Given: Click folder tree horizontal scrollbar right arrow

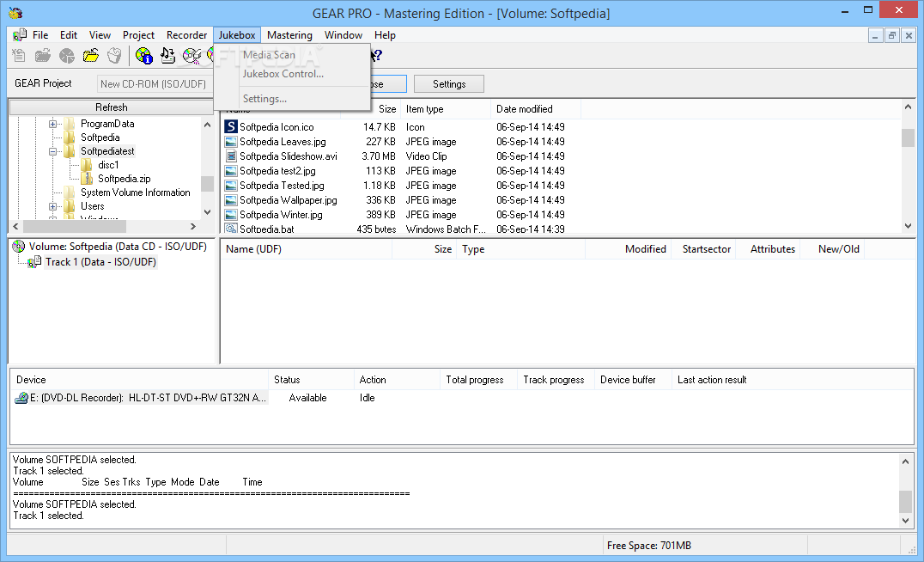Looking at the screenshot, I should pos(192,227).
